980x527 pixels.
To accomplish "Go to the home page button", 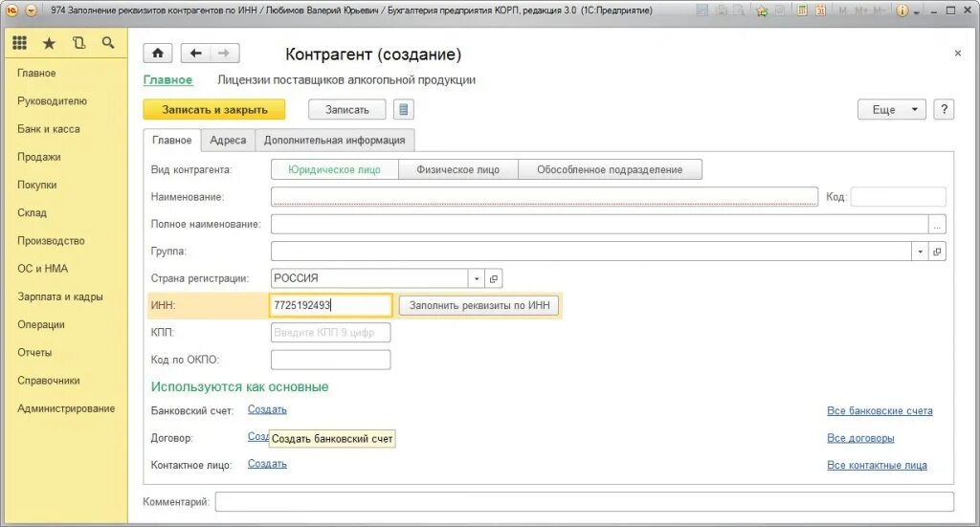I will point(158,53).
